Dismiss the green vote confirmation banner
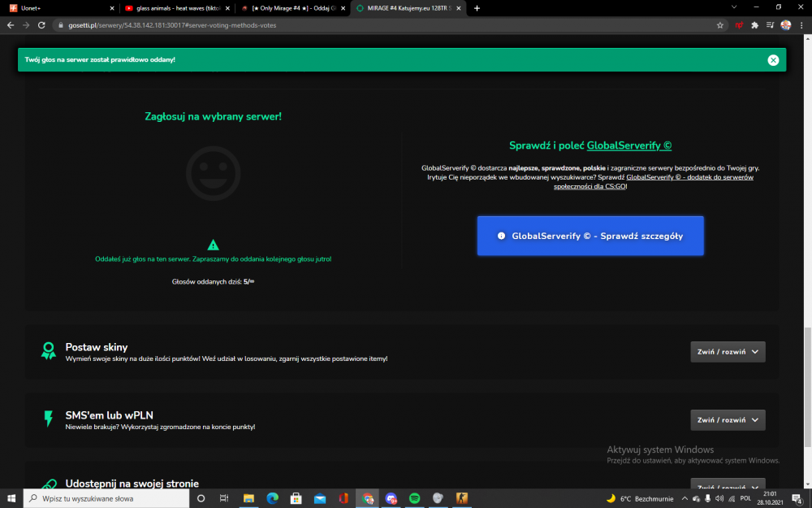The width and height of the screenshot is (812, 508). pos(773,60)
